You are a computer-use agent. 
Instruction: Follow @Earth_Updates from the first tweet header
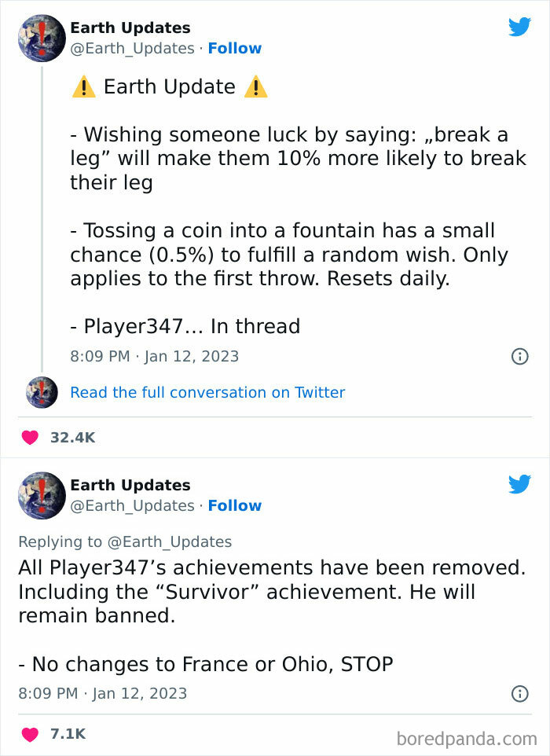tap(235, 49)
